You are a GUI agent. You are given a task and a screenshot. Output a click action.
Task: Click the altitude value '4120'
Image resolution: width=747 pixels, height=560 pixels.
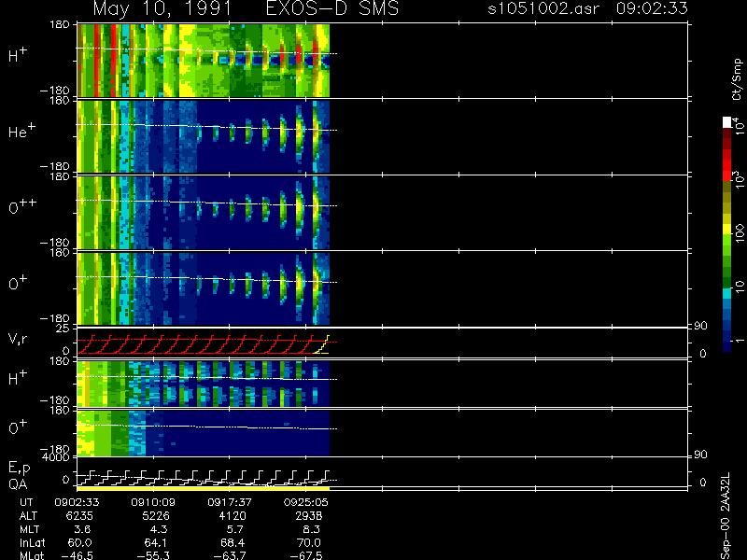[233, 516]
